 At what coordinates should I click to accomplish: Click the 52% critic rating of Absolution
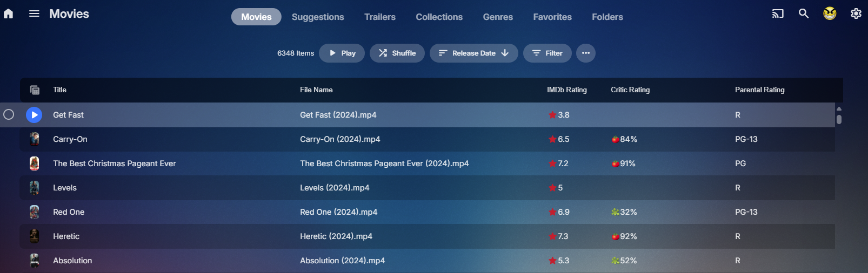click(x=624, y=261)
